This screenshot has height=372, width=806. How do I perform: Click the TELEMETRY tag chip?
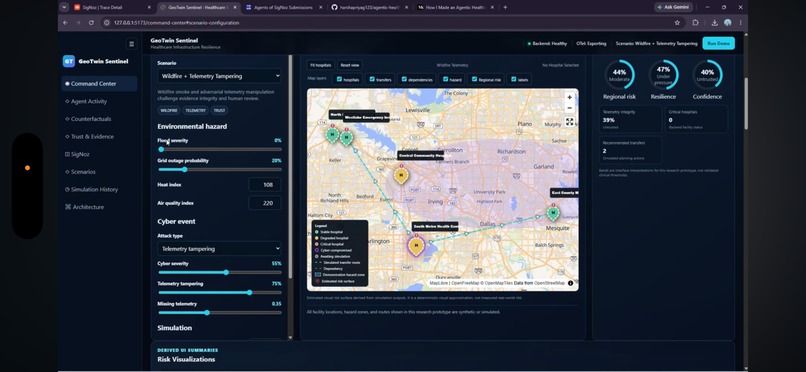coord(195,110)
